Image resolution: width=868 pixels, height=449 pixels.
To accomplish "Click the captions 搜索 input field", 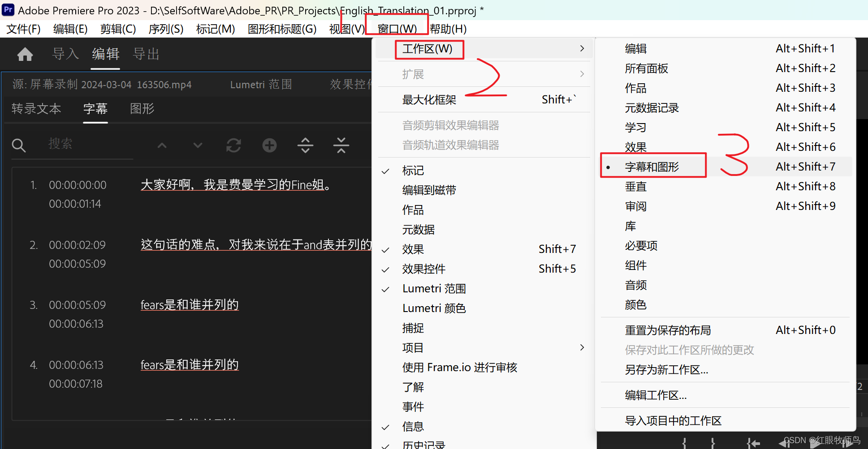I will click(90, 144).
